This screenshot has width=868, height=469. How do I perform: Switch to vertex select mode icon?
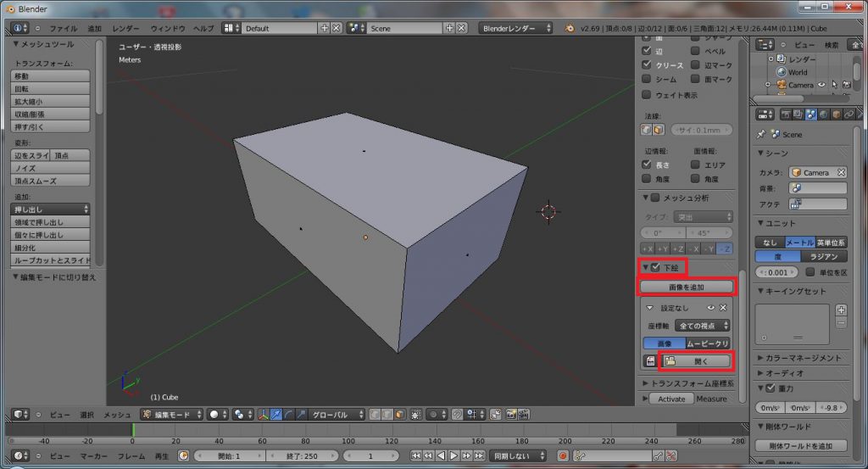375,414
